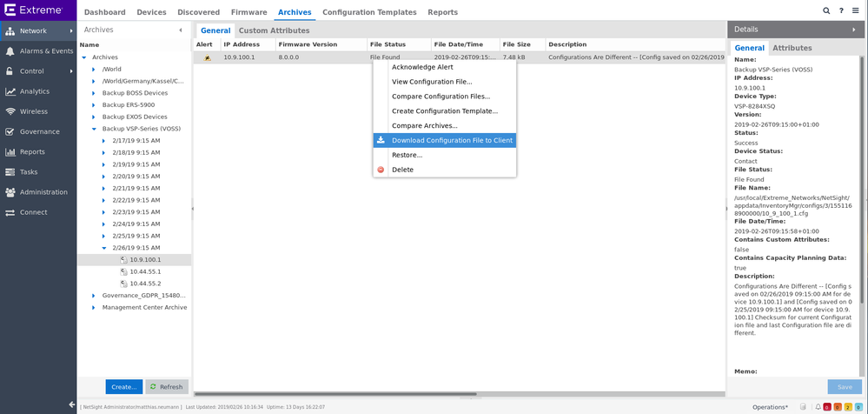Image resolution: width=868 pixels, height=414 pixels.
Task: Expand Backup ERS-5900 tree node
Action: point(94,105)
